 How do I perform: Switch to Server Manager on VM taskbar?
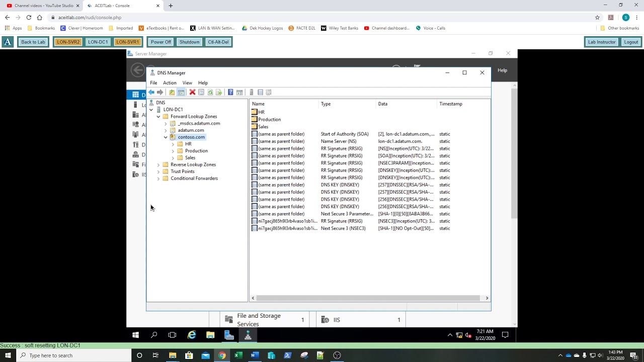point(229,335)
